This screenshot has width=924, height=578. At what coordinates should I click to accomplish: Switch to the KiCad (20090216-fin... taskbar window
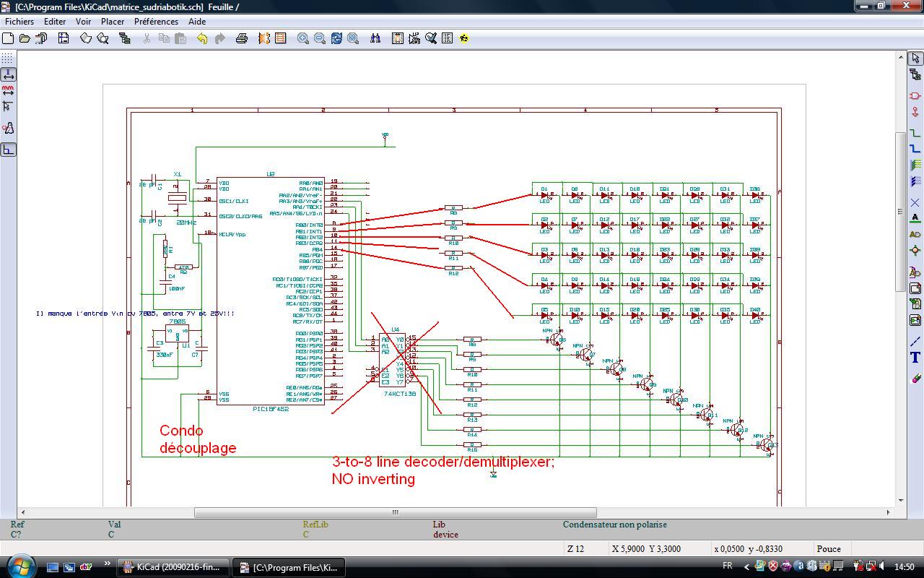click(173, 567)
